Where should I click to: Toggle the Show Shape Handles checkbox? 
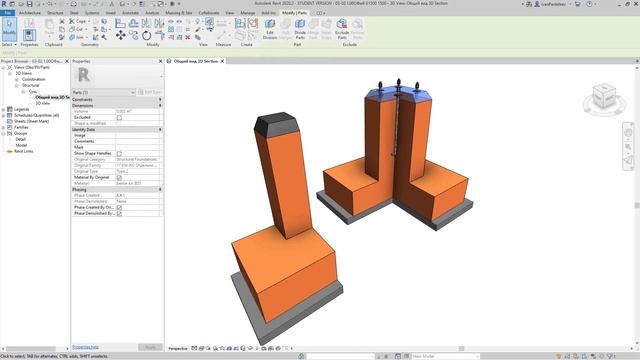pos(119,153)
